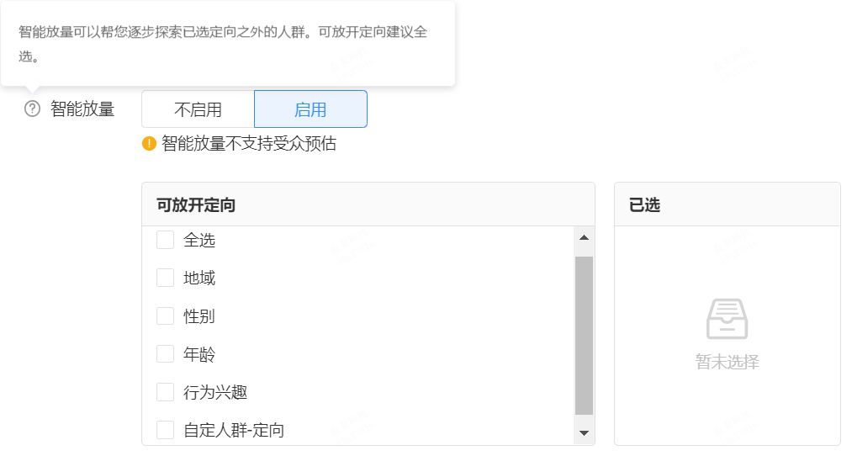Check the 全选 checkbox
Screen dimensions: 868x456
point(166,241)
